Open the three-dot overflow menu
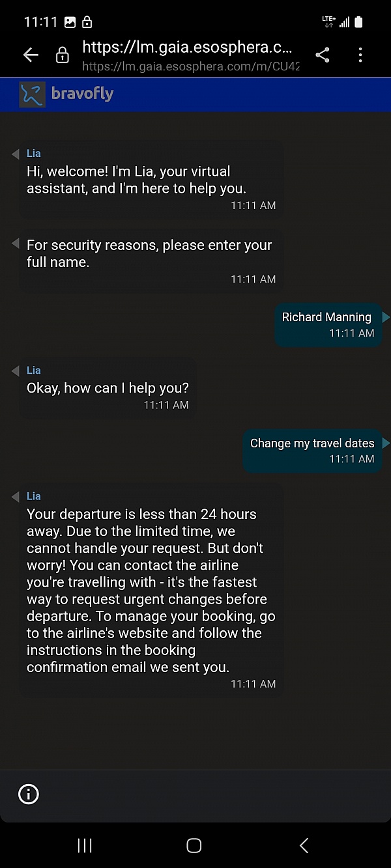Viewport: 391px width, 868px height. [x=360, y=55]
